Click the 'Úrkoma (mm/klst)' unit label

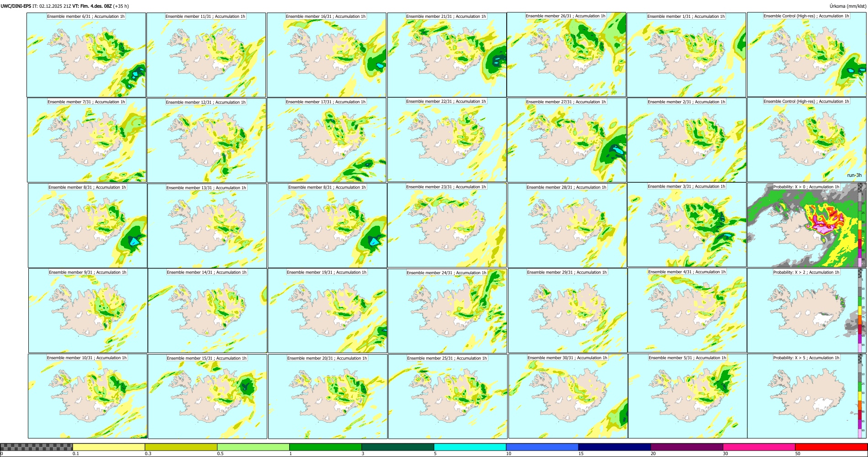(x=847, y=6)
